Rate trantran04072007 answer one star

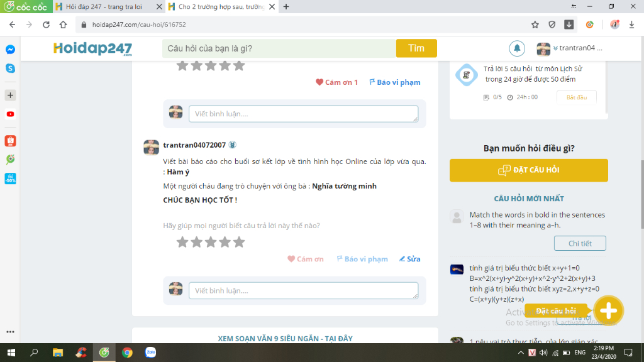182,242
